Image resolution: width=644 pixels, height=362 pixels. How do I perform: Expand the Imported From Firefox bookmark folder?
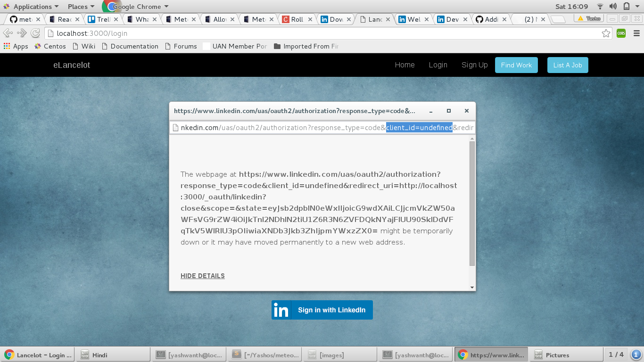pyautogui.click(x=306, y=46)
